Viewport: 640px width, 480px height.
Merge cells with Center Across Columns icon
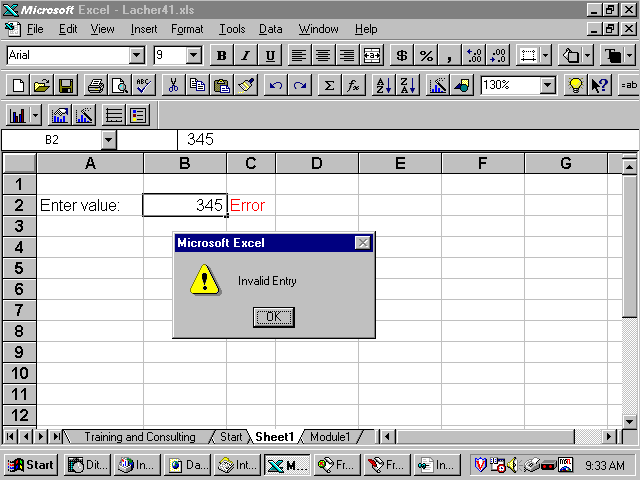coord(372,55)
